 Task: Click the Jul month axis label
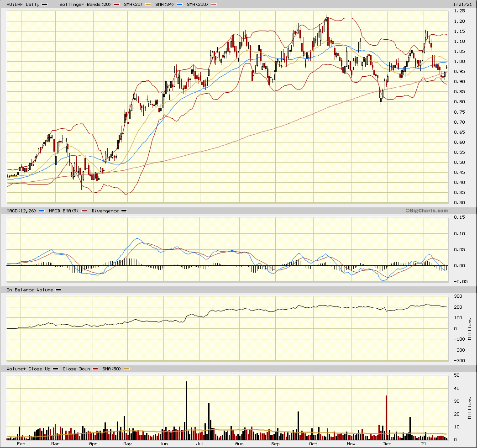(200, 444)
